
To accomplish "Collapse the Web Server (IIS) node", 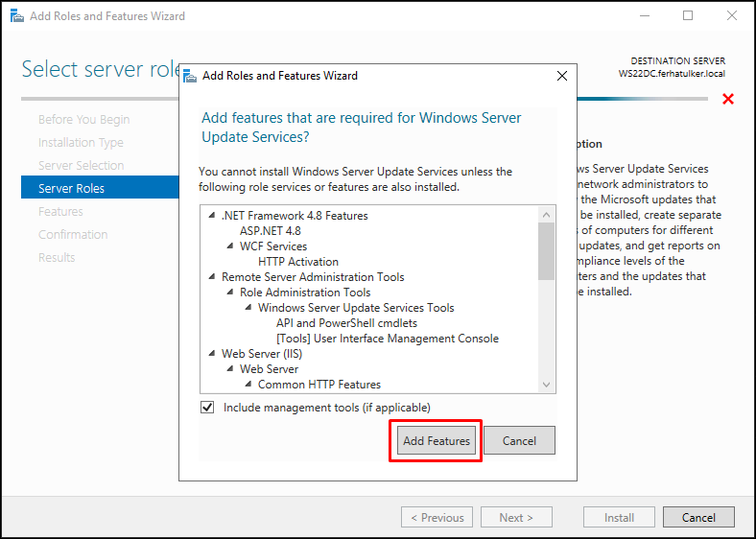I will (x=212, y=353).
